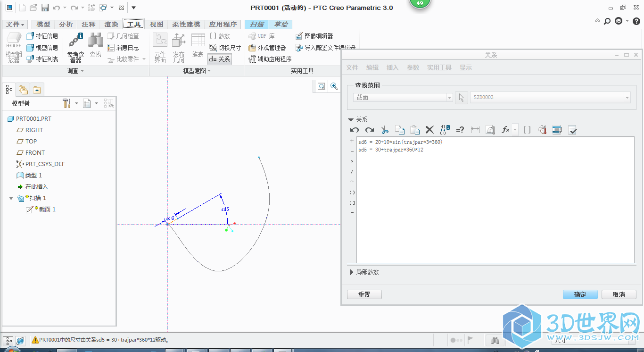Toggle d1/0.0 dimension name-value switch icon
Image resolution: width=644 pixels, height=352 pixels.
tap(445, 130)
